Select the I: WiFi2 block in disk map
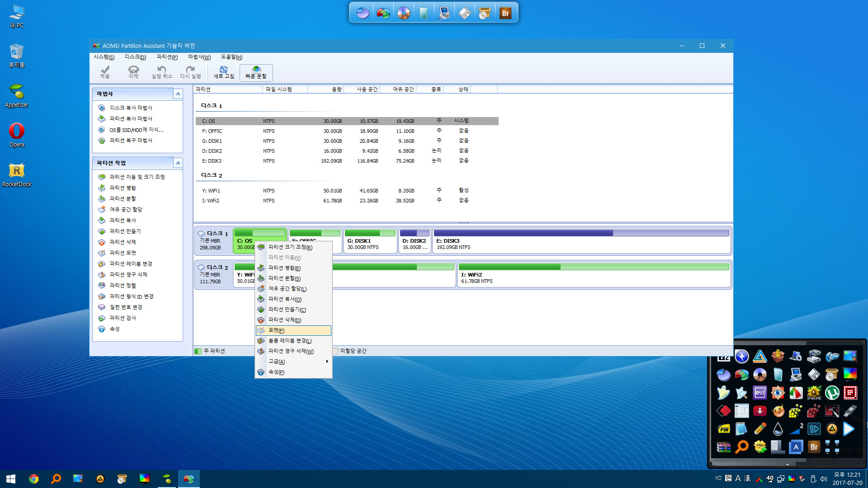868x488 pixels. coord(594,274)
